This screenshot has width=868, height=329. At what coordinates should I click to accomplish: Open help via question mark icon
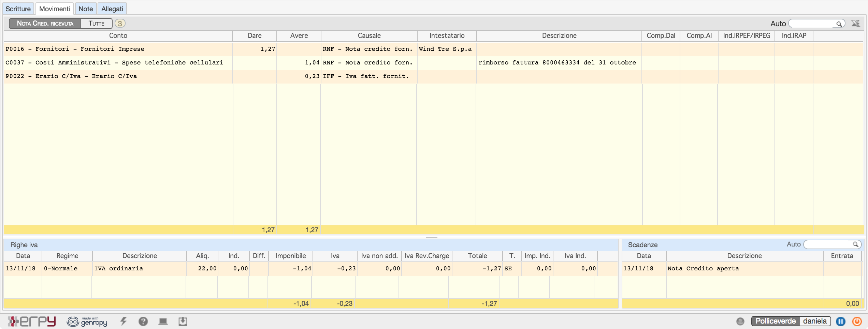(x=143, y=321)
